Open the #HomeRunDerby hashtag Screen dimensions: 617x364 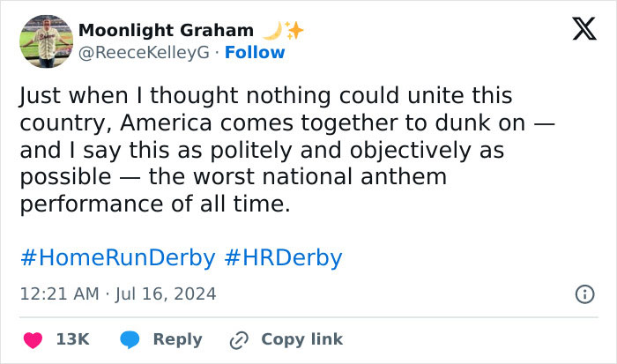click(116, 257)
